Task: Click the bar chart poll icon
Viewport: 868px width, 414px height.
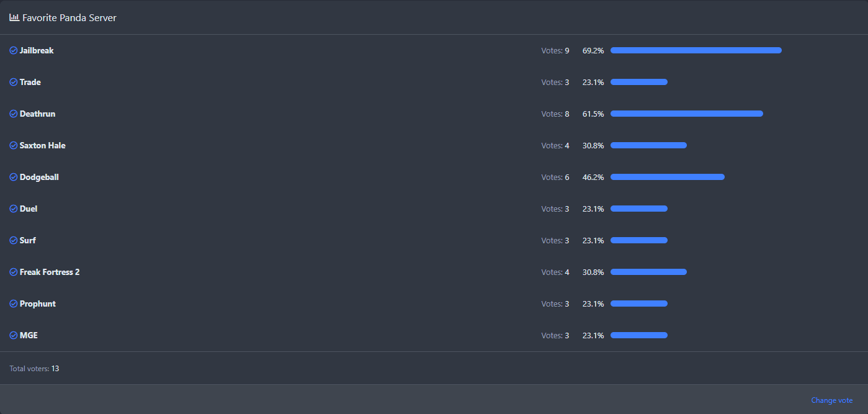Action: coord(14,18)
